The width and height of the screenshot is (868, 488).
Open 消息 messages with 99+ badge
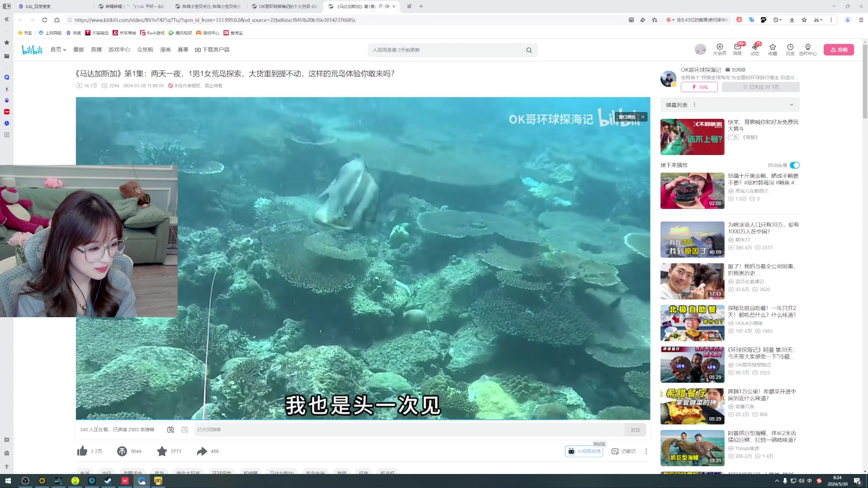click(737, 50)
